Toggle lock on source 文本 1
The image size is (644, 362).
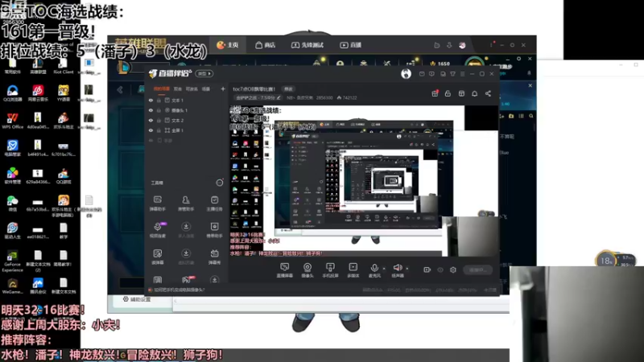(159, 100)
